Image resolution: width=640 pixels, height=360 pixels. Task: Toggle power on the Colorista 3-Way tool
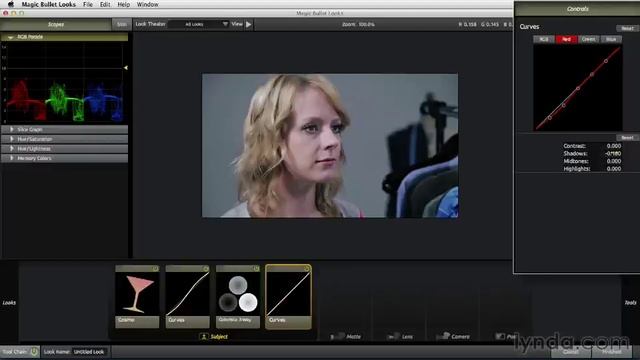256,269
